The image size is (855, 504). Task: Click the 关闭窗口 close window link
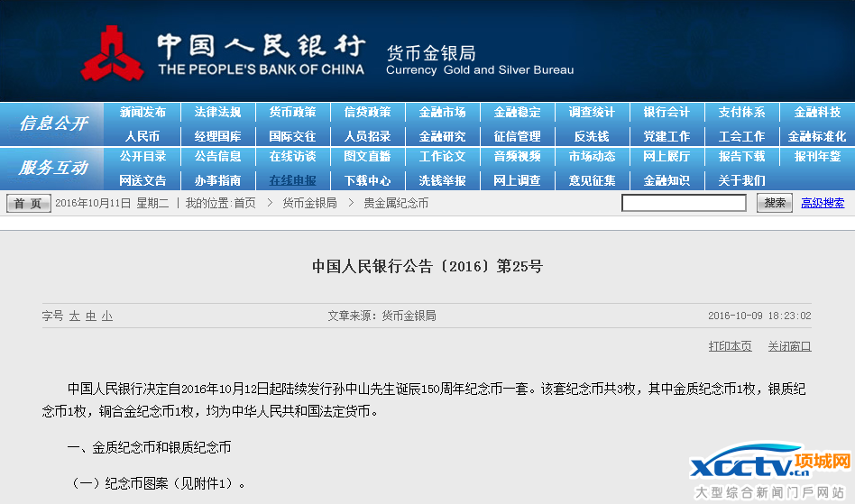pos(789,346)
